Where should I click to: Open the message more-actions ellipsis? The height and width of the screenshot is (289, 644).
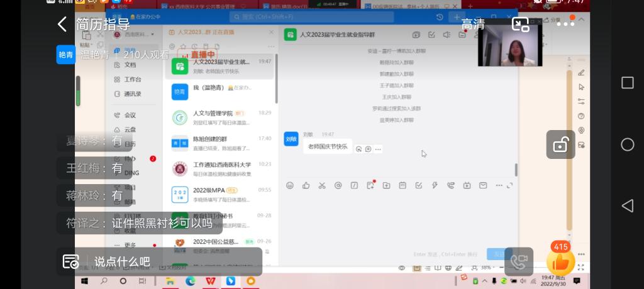pyautogui.click(x=378, y=150)
